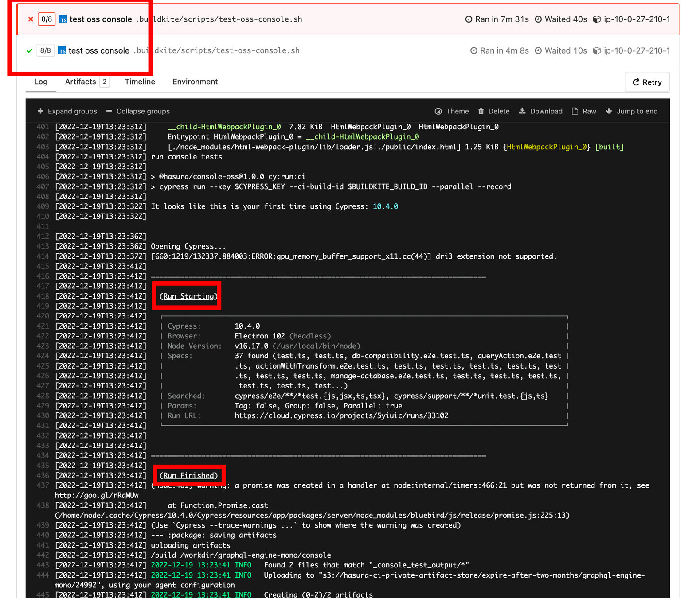Expand the failed test oss console job row
The image size is (700, 598).
(x=348, y=19)
